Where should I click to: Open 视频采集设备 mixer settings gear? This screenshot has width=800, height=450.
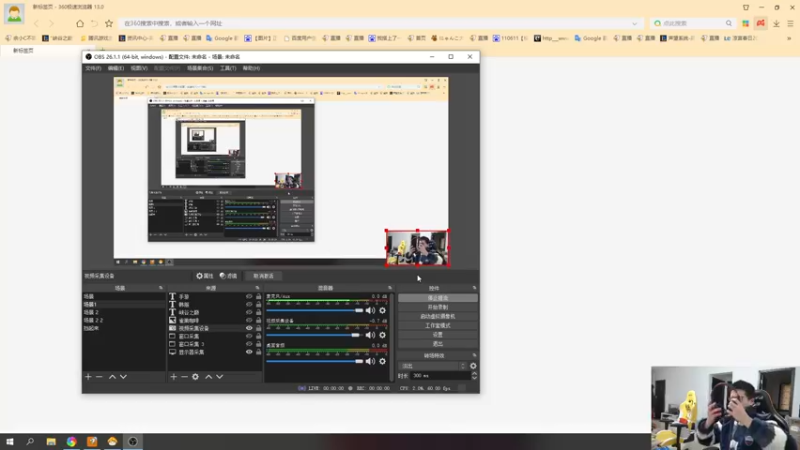point(383,335)
